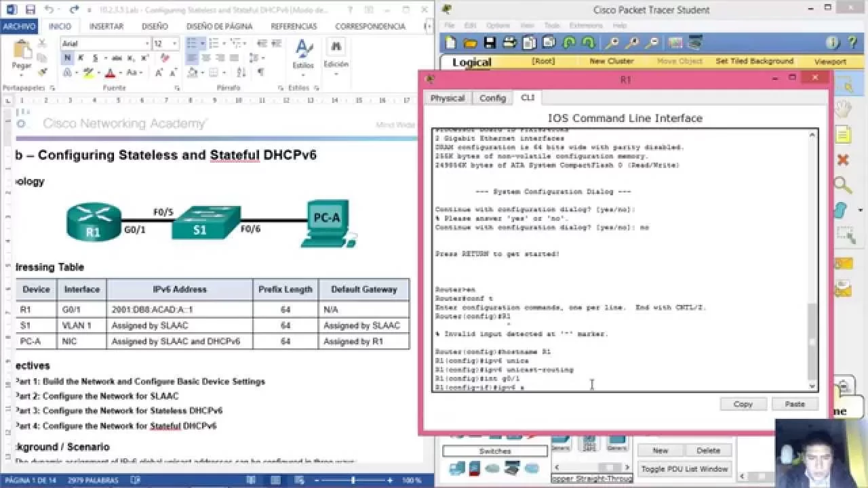
Task: Open custom devices dialog icon
Action: point(695,43)
